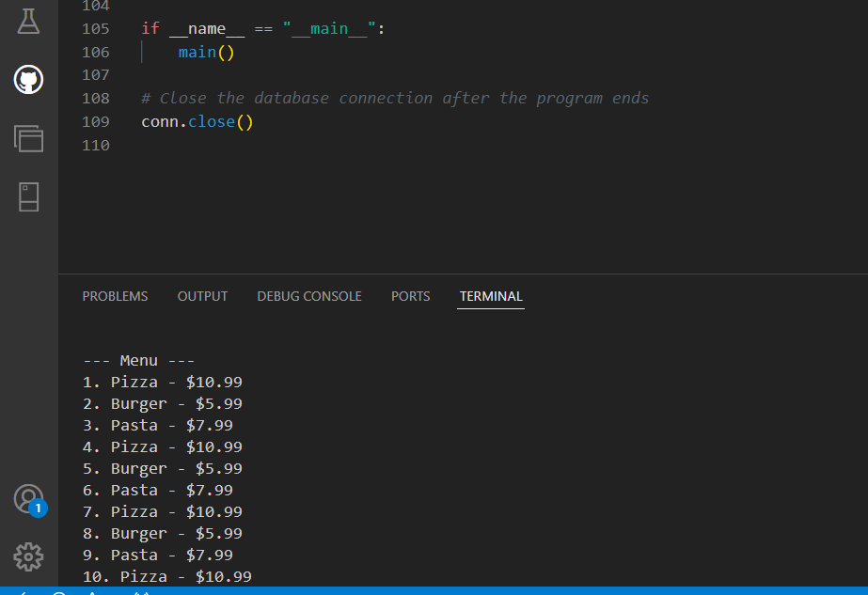Show the PORTS tab

(x=411, y=296)
